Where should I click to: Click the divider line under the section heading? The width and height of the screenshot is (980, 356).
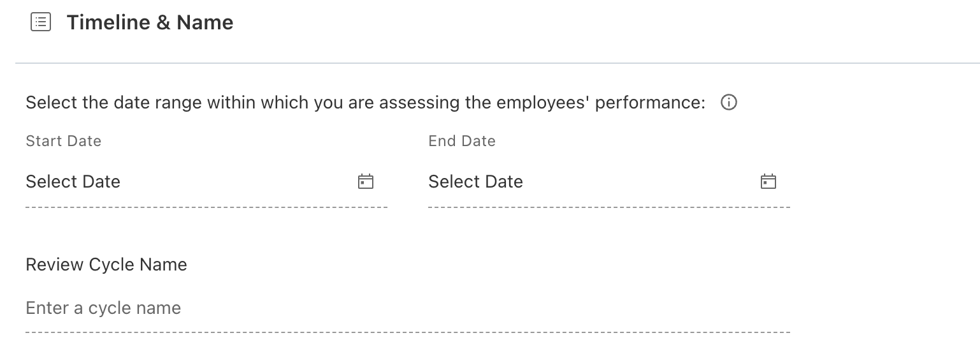click(x=497, y=63)
